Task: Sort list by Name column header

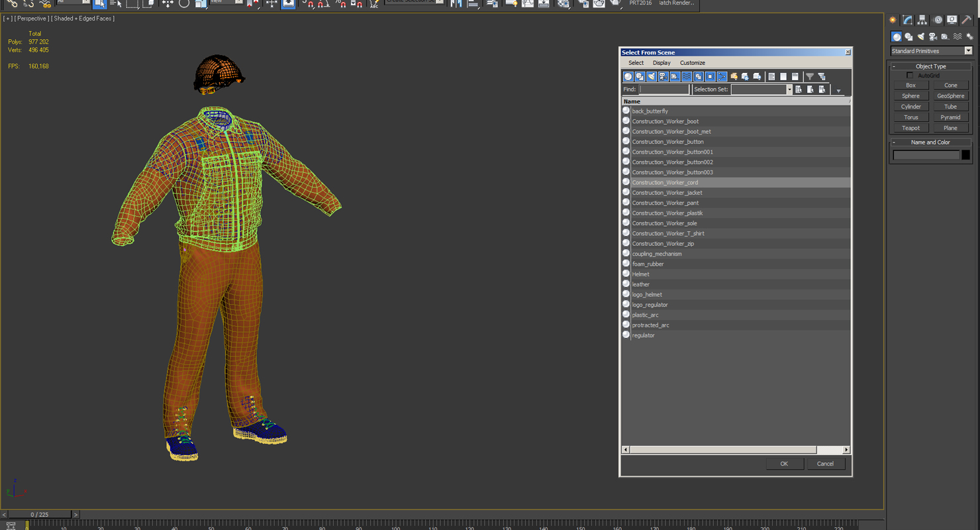Action: [x=735, y=101]
